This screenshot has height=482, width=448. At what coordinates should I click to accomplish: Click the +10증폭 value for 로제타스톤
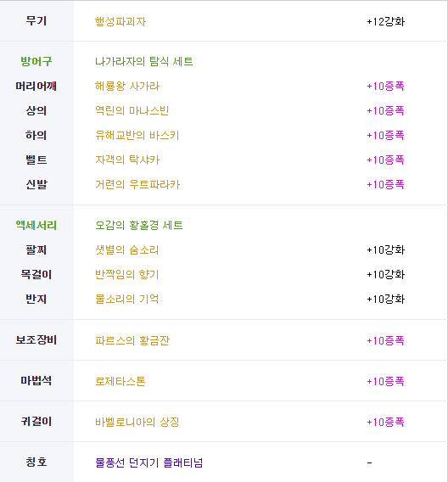click(x=385, y=382)
